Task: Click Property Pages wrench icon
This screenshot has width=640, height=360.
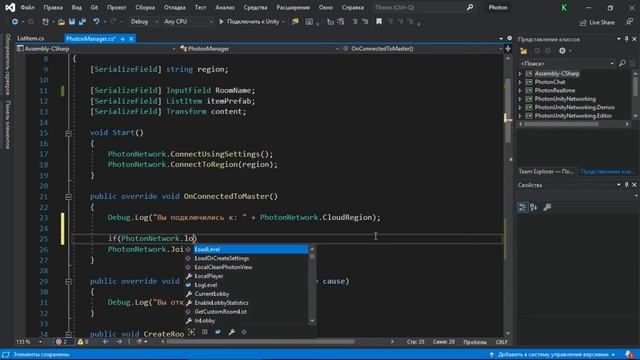Action: pyautogui.click(x=547, y=207)
